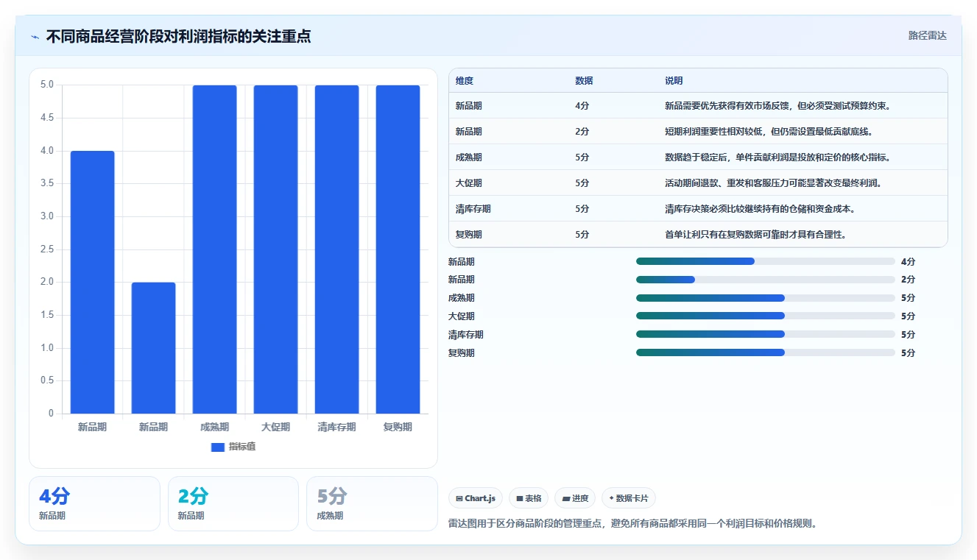Screen dimensions: 977x560
Task: Open the 5分 成熟期 summary card
Action: [372, 503]
